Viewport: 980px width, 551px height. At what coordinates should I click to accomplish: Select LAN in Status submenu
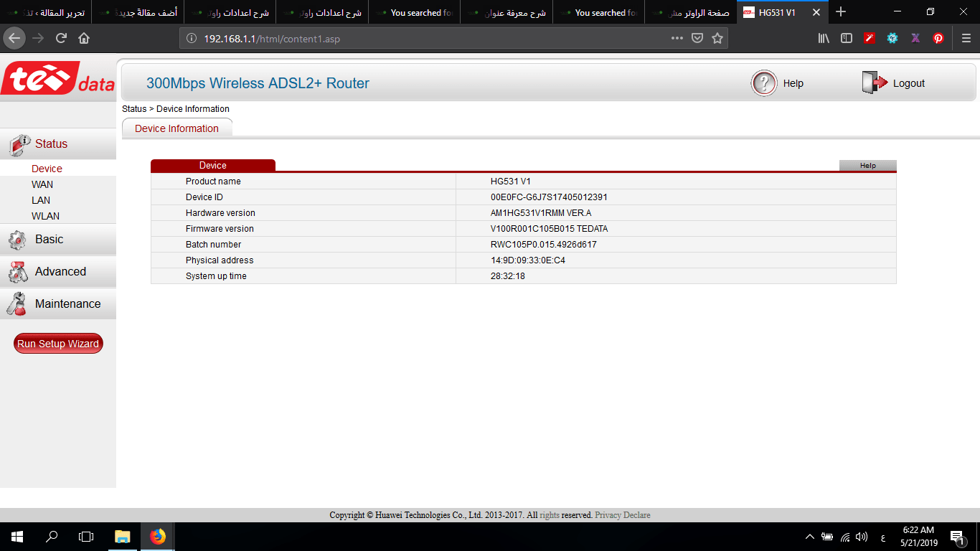coord(41,200)
